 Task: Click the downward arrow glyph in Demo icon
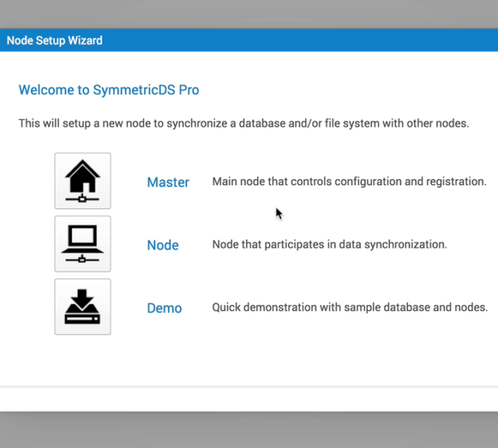pos(82,299)
